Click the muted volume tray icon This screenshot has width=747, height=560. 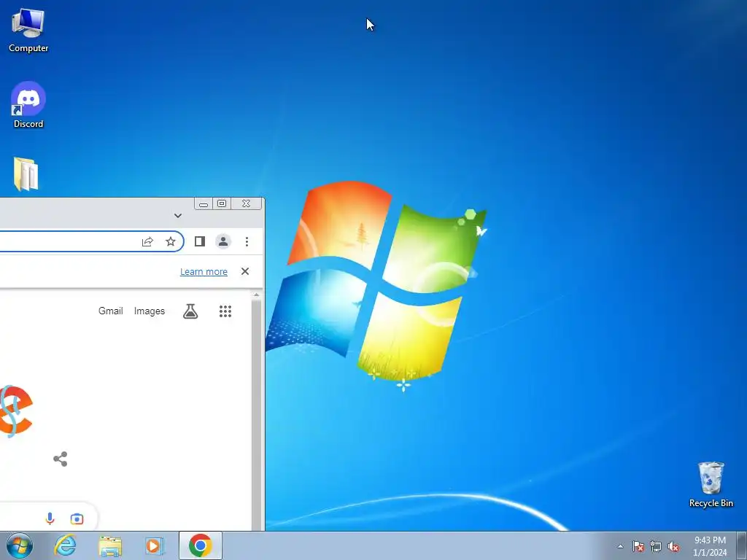point(673,547)
